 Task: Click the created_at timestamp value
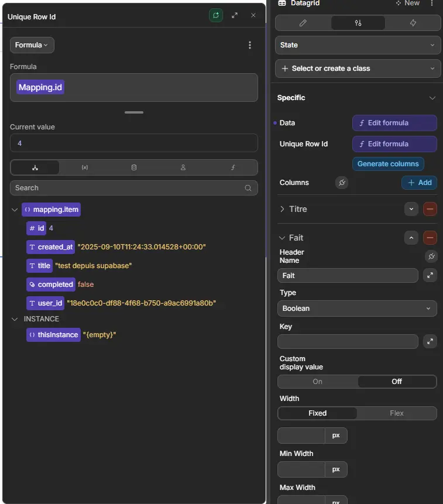pos(142,247)
